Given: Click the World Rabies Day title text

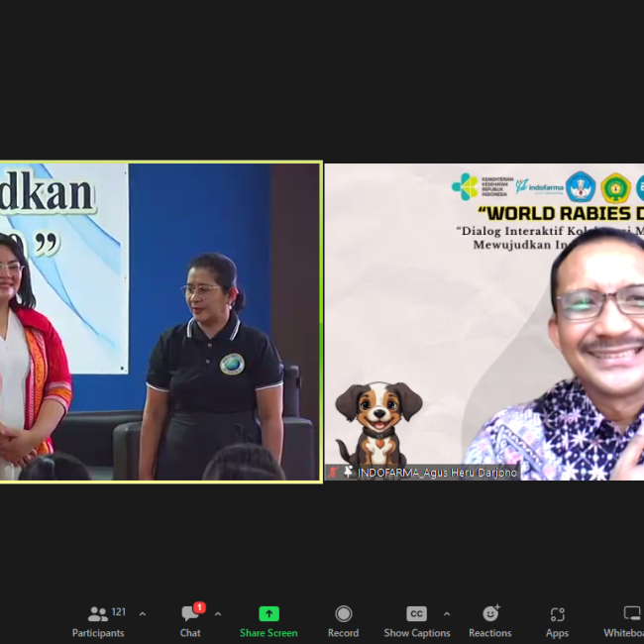Looking at the screenshot, I should pos(560,212).
